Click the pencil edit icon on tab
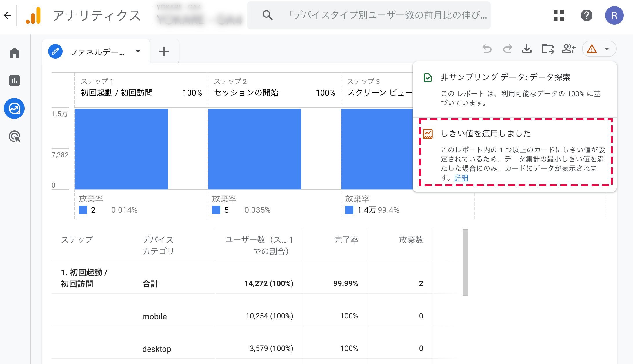 coord(55,52)
